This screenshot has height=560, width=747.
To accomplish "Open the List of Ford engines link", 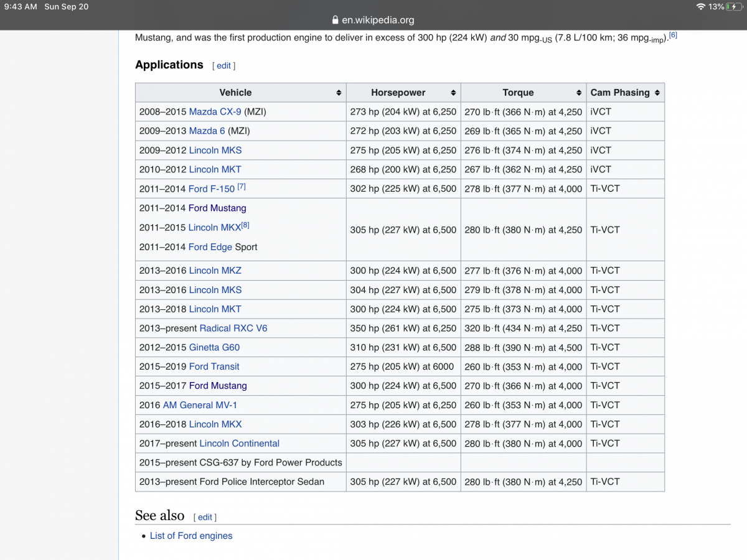I will 191,536.
